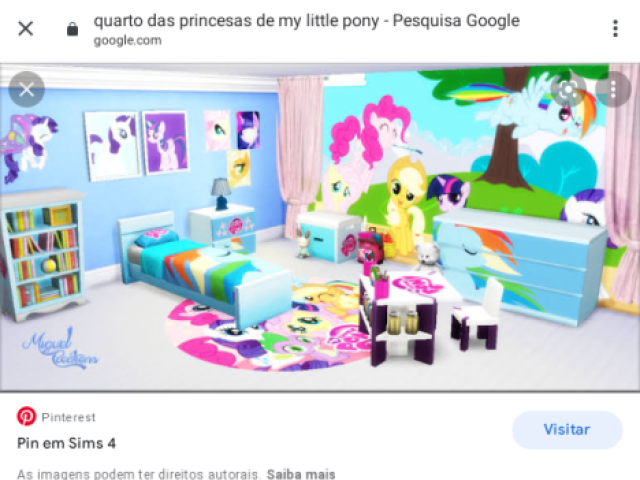Click the google.com domain text
The image size is (640, 480).
click(128, 40)
